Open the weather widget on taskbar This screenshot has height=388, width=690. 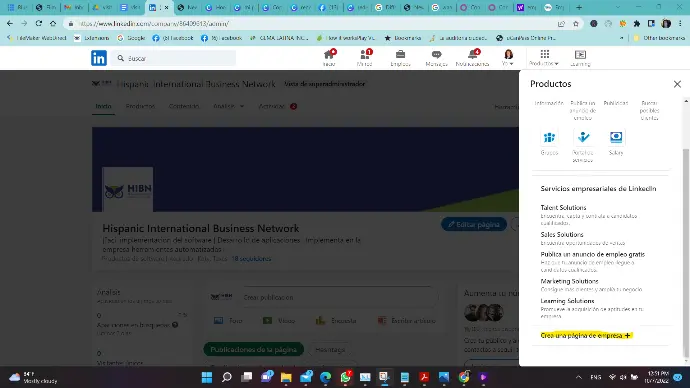click(x=33, y=377)
